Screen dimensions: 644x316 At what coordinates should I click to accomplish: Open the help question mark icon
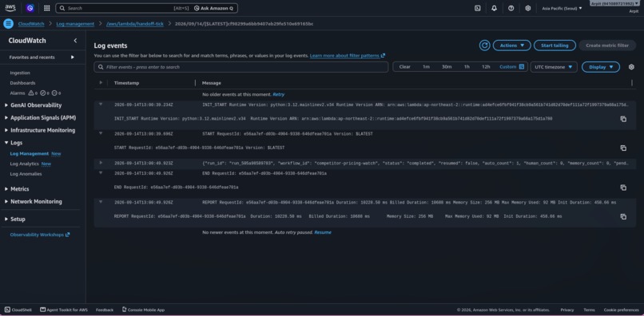pyautogui.click(x=511, y=8)
